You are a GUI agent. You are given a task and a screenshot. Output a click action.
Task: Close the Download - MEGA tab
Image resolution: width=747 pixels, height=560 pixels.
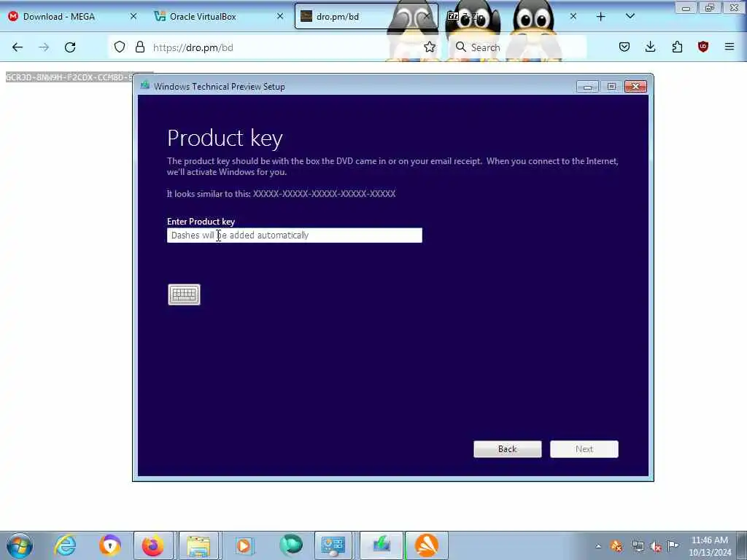[133, 16]
